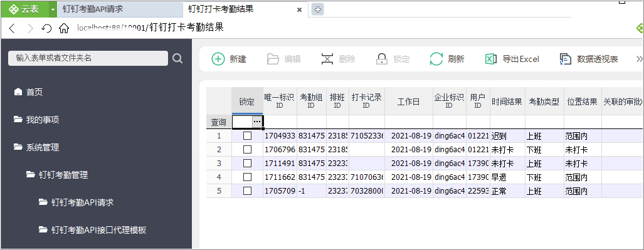The width and height of the screenshot is (644, 250).
Task: Click the 打卡记录 ID column header
Action: point(367,102)
